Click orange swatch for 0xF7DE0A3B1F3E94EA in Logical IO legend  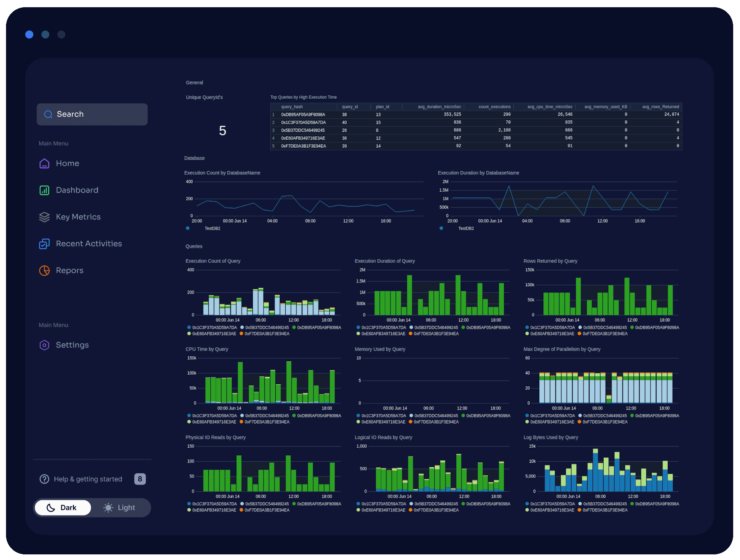pyautogui.click(x=411, y=510)
